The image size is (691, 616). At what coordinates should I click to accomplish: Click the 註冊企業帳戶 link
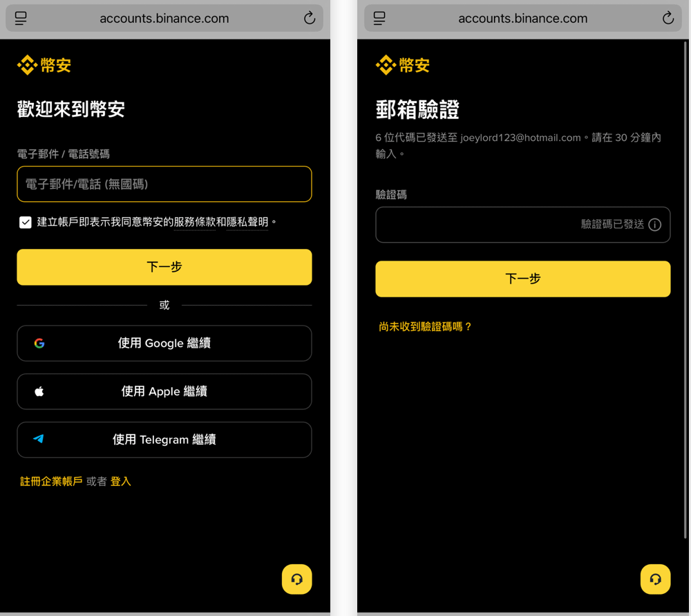(51, 481)
